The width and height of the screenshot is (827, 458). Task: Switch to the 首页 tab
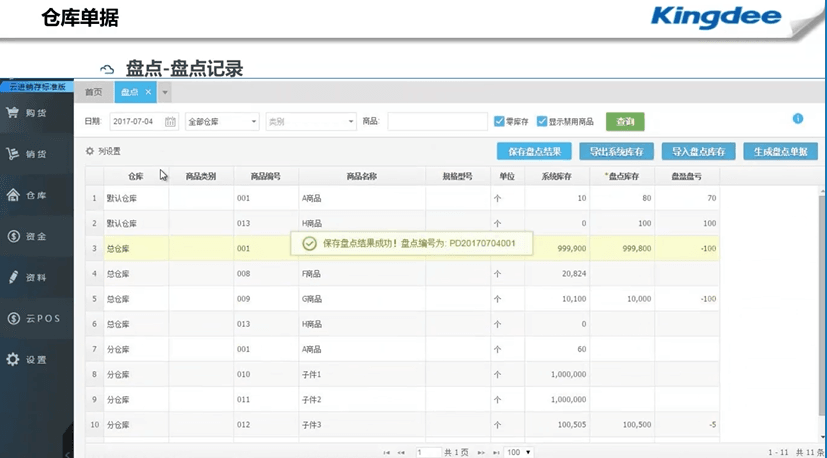94,92
